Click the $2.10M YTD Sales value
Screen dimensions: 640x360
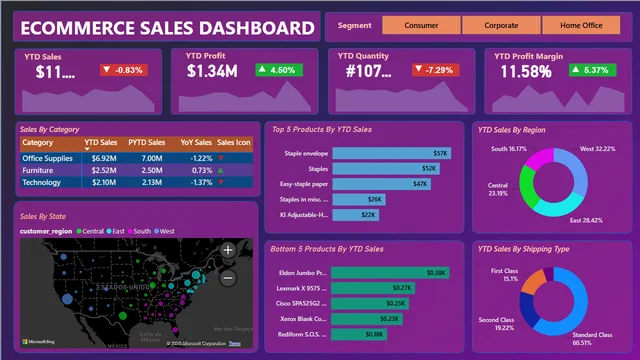click(104, 182)
